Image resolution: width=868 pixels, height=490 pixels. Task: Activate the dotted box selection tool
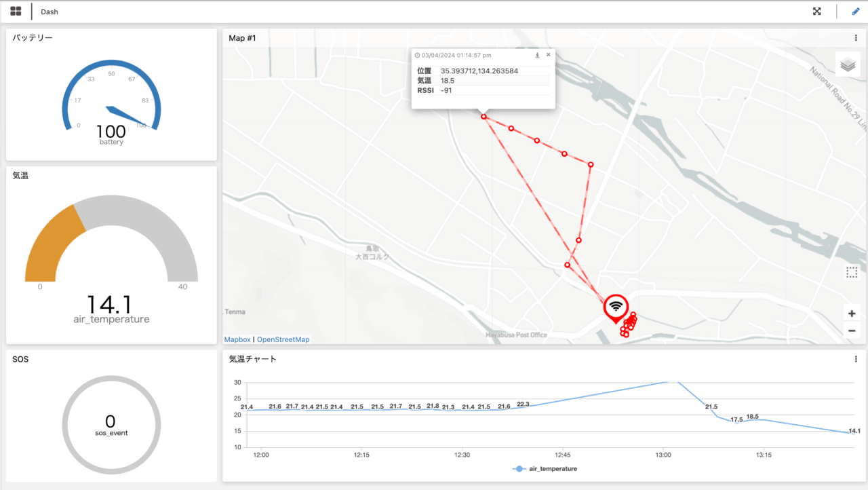tap(852, 273)
